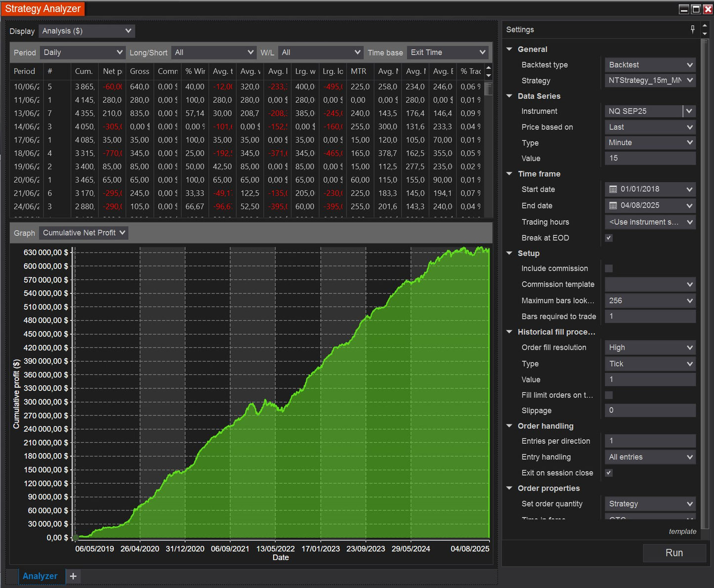714x588 pixels.
Task: Collapse the Order handling section
Action: point(509,425)
